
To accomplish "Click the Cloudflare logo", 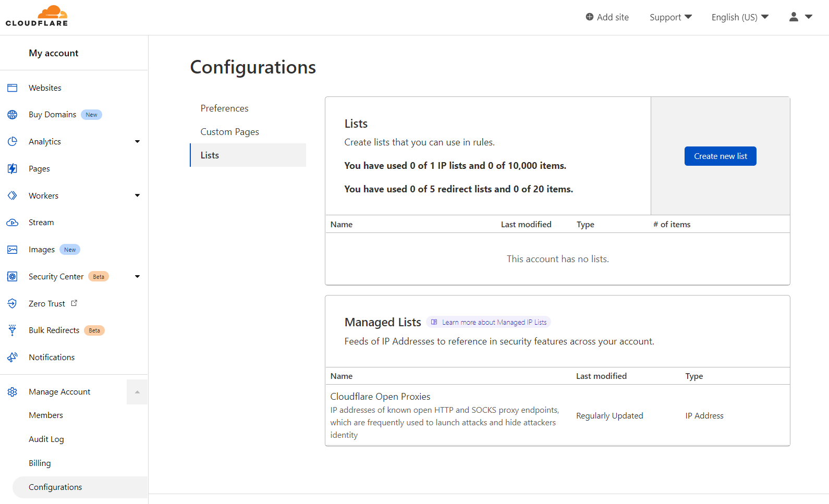I will point(36,16).
